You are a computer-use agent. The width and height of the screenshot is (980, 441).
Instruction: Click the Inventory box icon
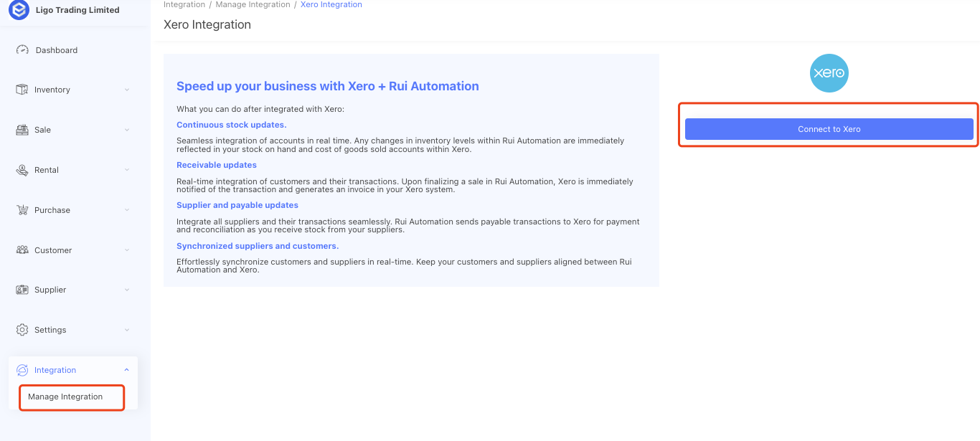click(x=22, y=90)
